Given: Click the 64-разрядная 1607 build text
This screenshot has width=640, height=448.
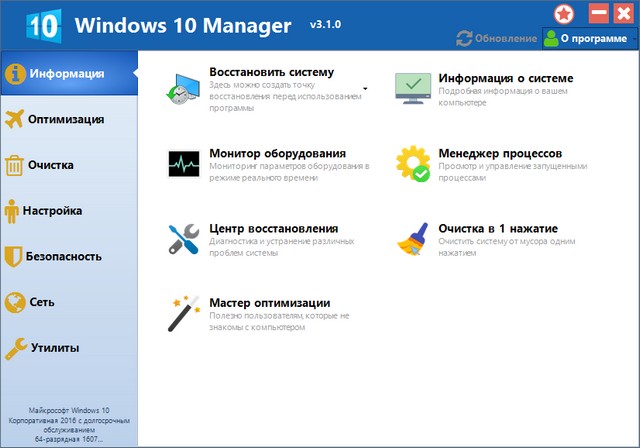Looking at the screenshot, I should point(69,439).
